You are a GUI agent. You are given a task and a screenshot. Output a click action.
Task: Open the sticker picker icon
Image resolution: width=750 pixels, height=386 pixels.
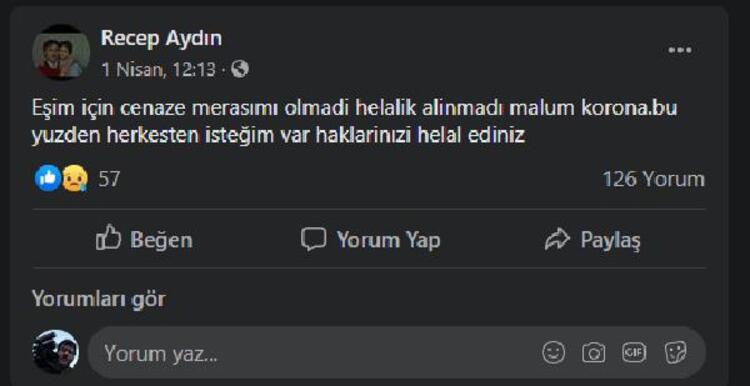675,353
